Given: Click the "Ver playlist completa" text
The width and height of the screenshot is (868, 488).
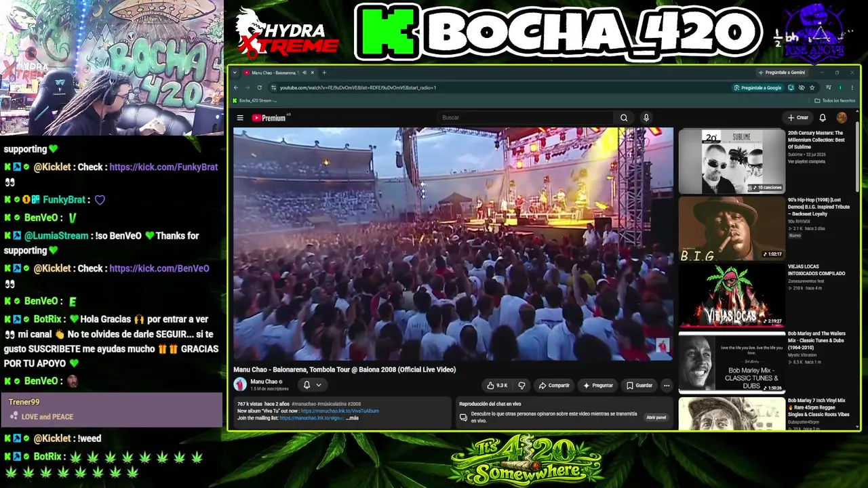Looking at the screenshot, I should point(806,161).
